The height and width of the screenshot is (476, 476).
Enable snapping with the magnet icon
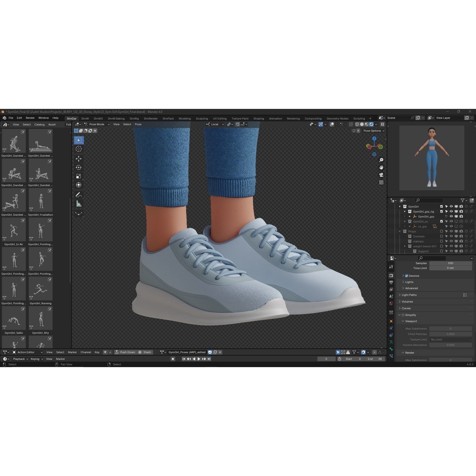pos(237,124)
